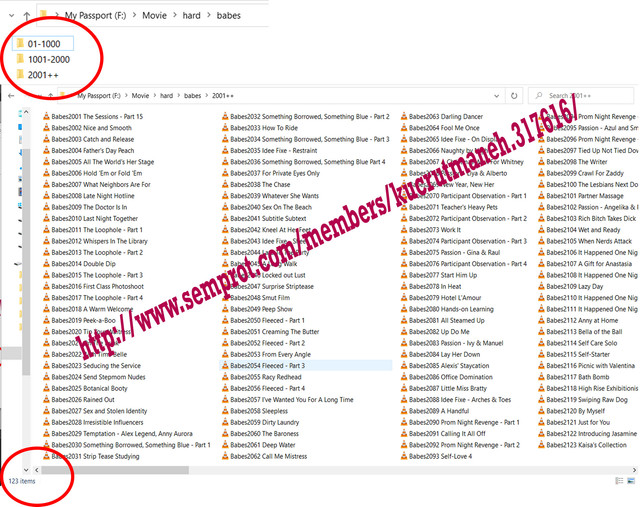Screen dimensions: 640x507
Task: Select VLC file Babes2038 The Chase
Action: click(256, 185)
